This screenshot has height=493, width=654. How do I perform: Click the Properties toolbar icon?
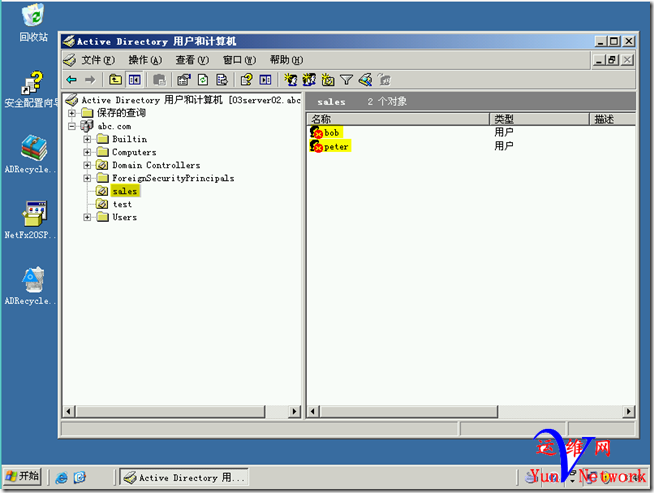pos(184,80)
